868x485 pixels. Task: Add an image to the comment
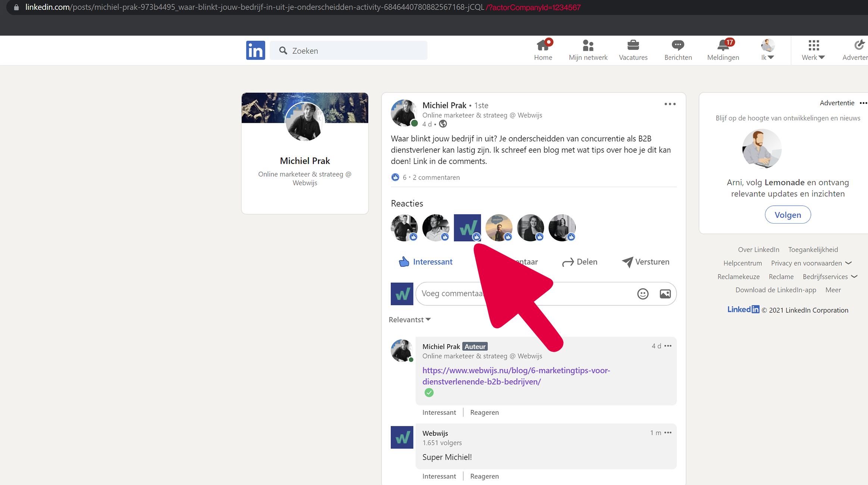click(665, 294)
